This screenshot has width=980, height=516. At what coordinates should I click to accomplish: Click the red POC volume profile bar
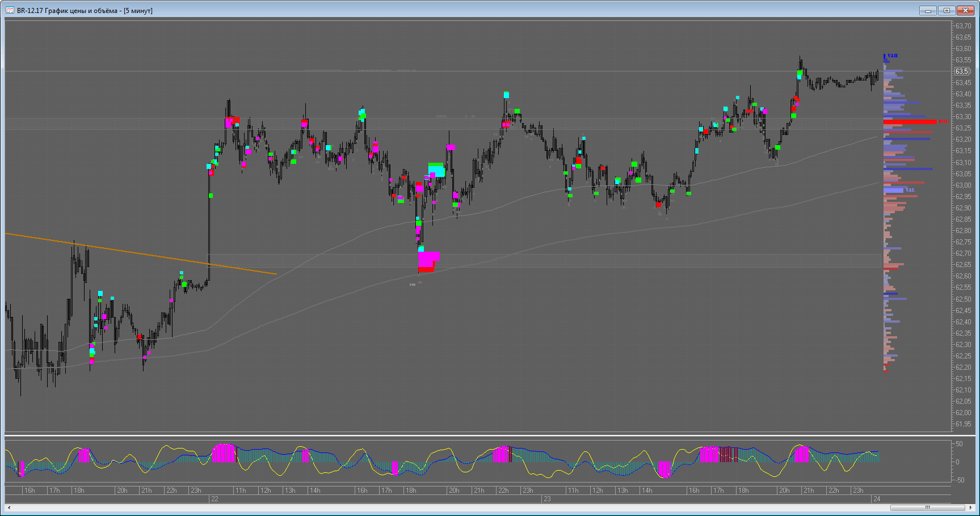pyautogui.click(x=910, y=122)
